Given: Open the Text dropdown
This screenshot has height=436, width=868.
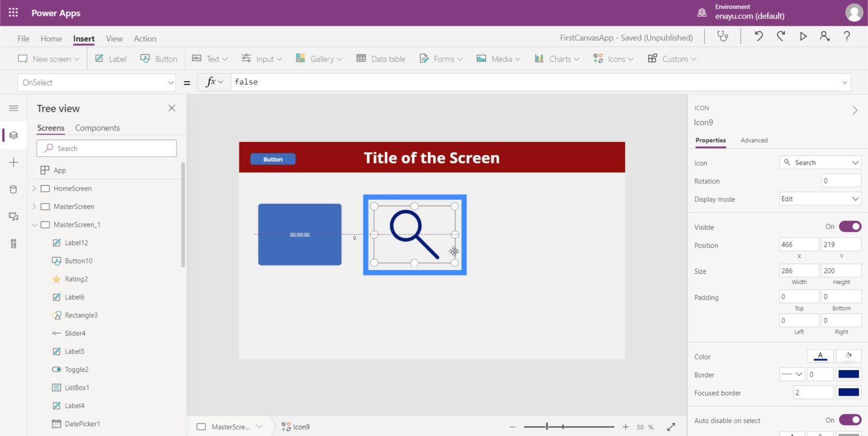Looking at the screenshot, I should (x=210, y=59).
